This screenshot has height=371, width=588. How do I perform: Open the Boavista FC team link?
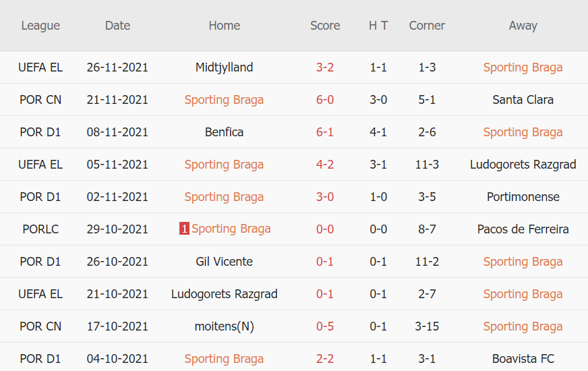(x=523, y=359)
